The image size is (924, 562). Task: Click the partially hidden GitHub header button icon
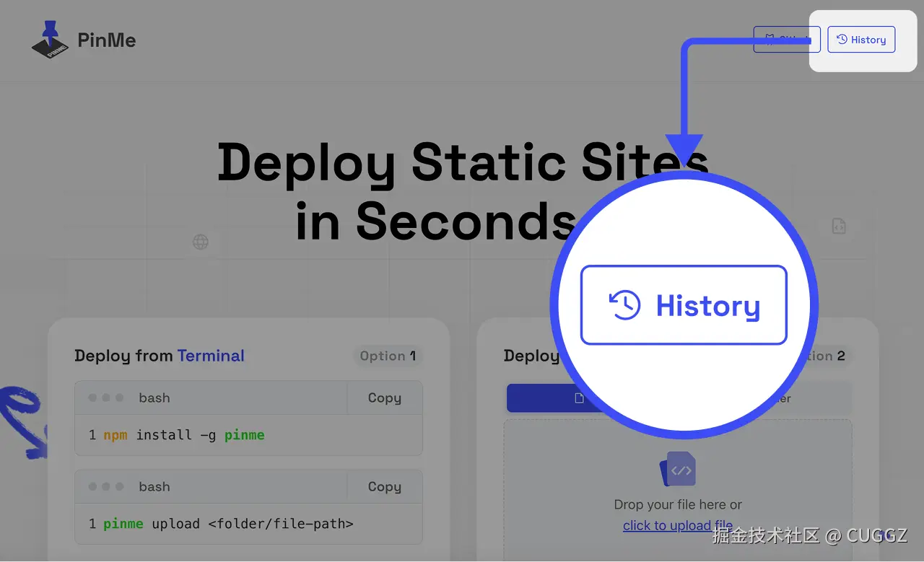[770, 40]
